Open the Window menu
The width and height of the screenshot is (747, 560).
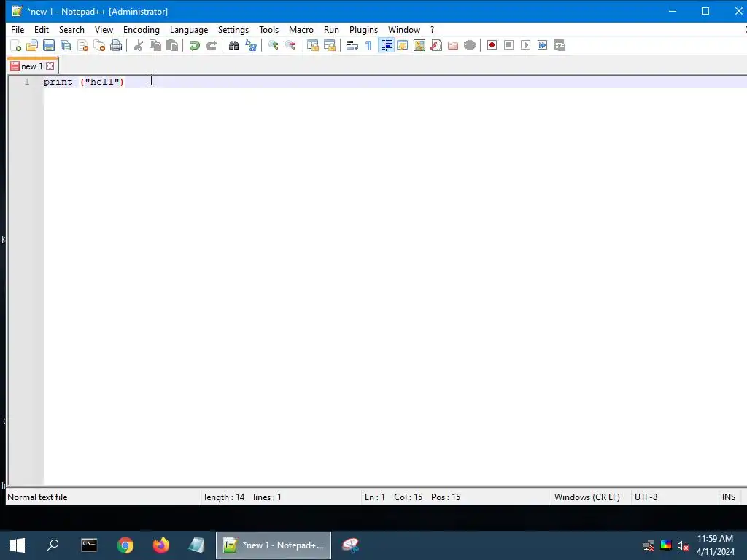pos(404,29)
